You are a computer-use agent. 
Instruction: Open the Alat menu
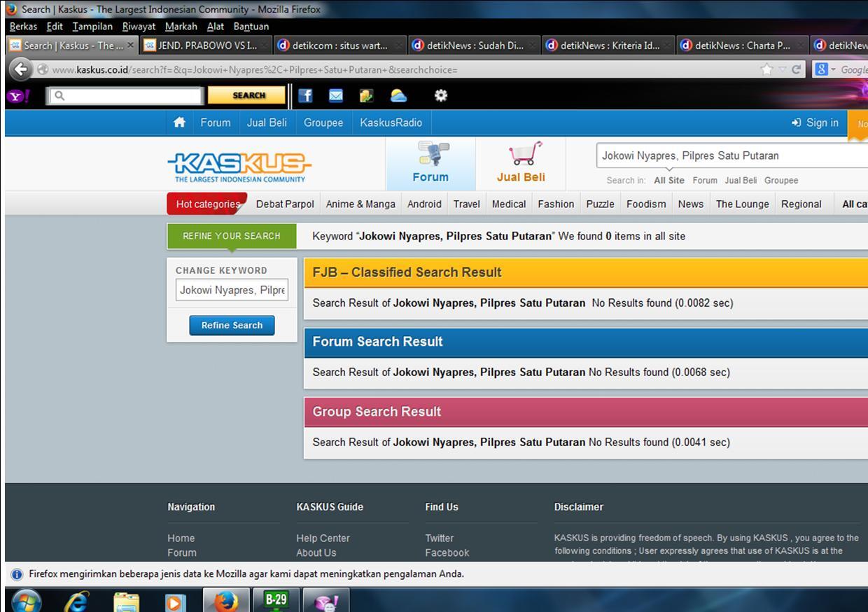pos(216,27)
